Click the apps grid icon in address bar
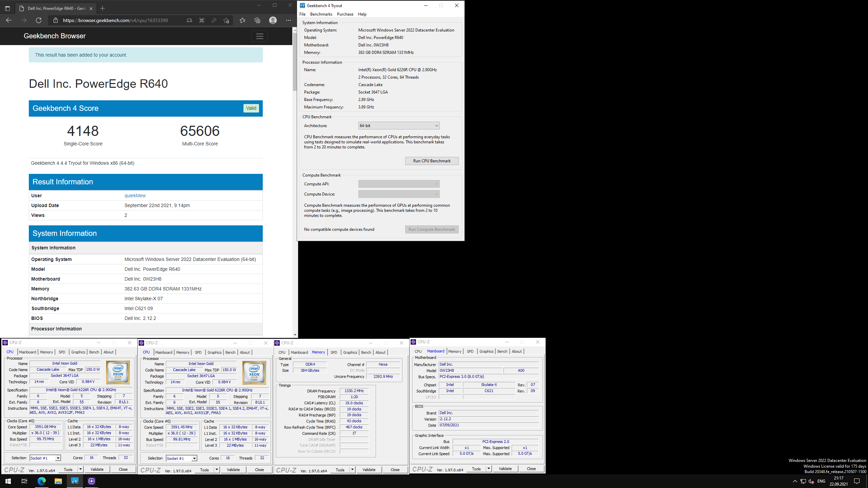 point(202,20)
